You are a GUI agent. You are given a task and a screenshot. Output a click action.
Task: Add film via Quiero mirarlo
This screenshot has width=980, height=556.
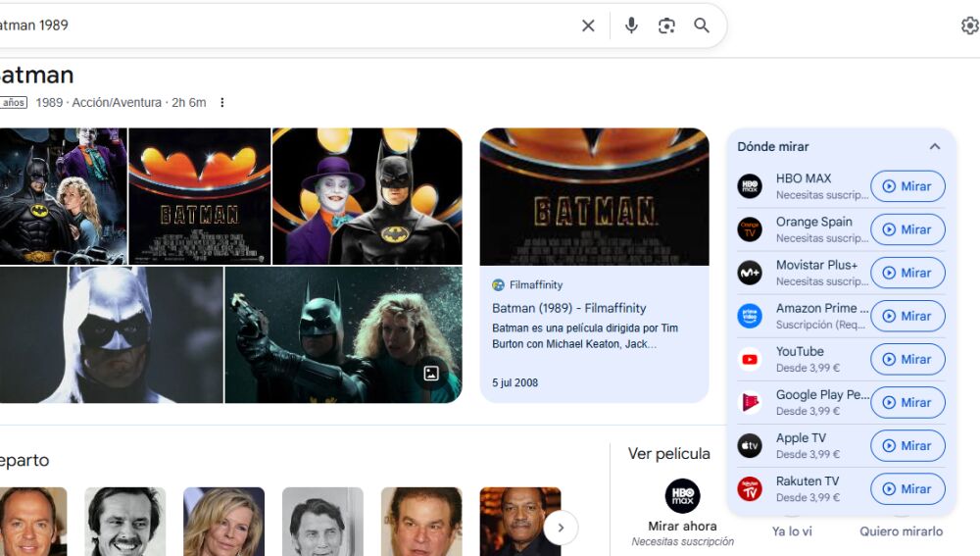coord(902,531)
